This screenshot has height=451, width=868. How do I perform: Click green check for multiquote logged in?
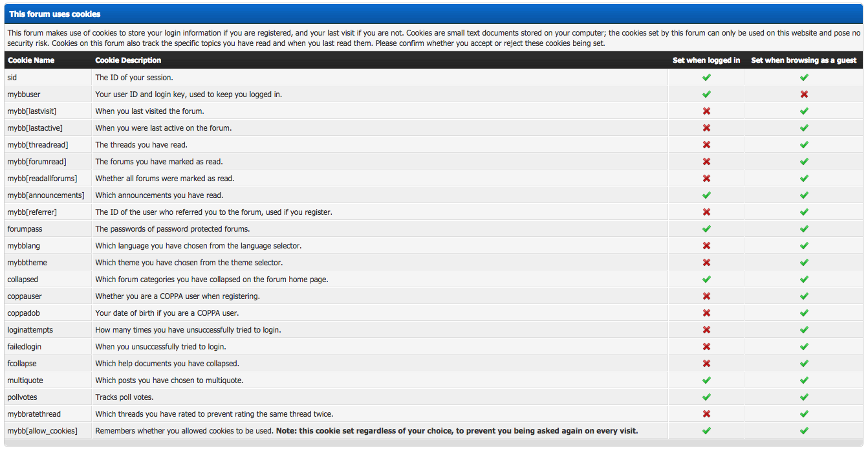(706, 380)
